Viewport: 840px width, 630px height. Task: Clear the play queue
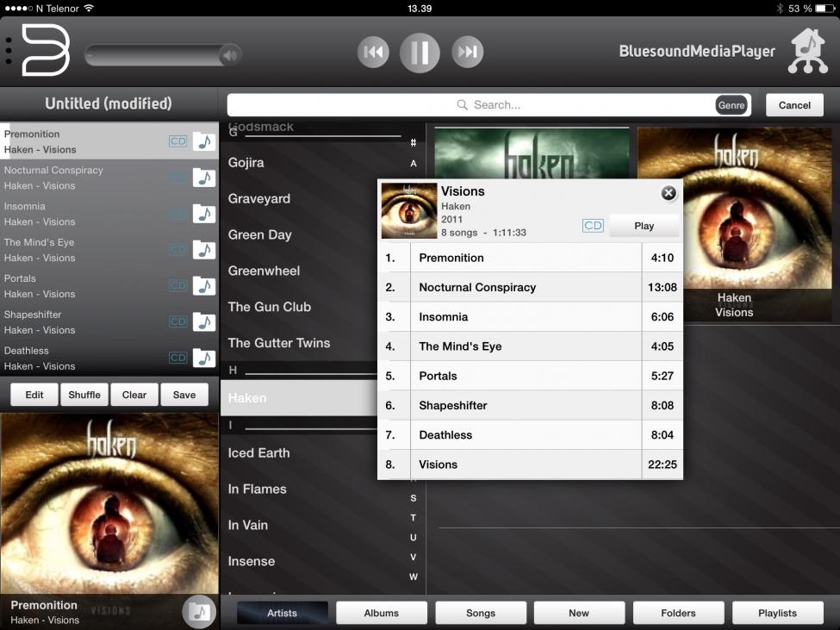[134, 395]
